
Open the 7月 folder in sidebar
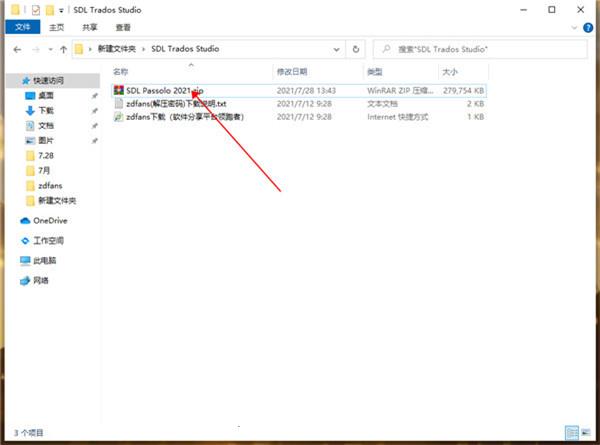[x=44, y=170]
